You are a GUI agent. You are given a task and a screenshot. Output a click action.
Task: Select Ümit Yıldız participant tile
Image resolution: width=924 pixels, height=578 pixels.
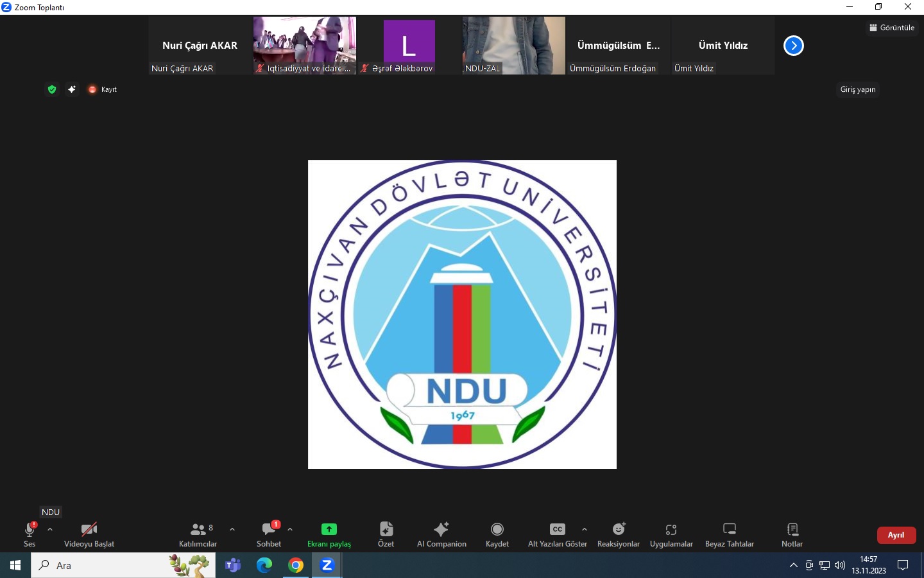coord(723,46)
